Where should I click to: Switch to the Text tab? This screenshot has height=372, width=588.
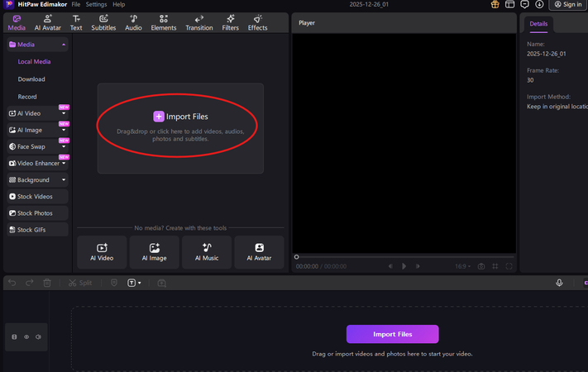[76, 23]
